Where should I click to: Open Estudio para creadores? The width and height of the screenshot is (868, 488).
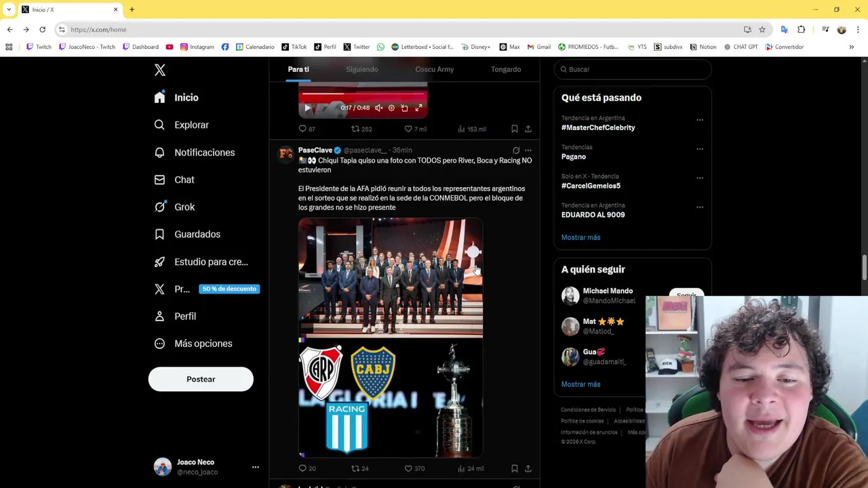click(x=201, y=262)
